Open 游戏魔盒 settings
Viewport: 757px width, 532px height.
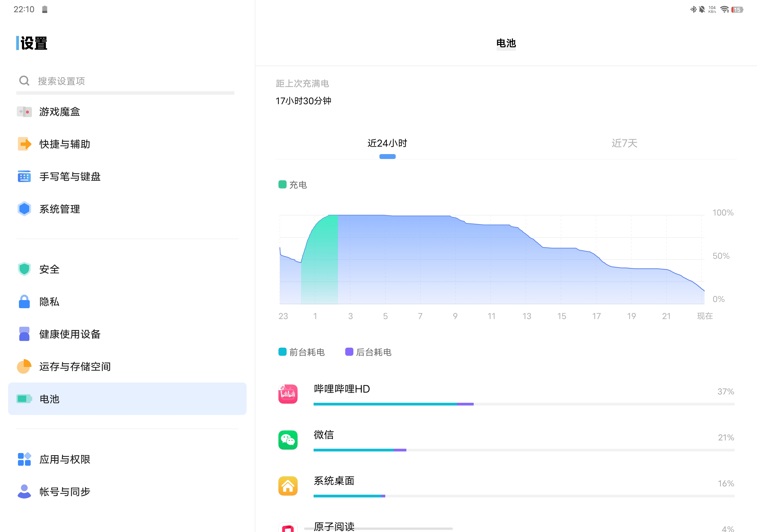coord(127,112)
